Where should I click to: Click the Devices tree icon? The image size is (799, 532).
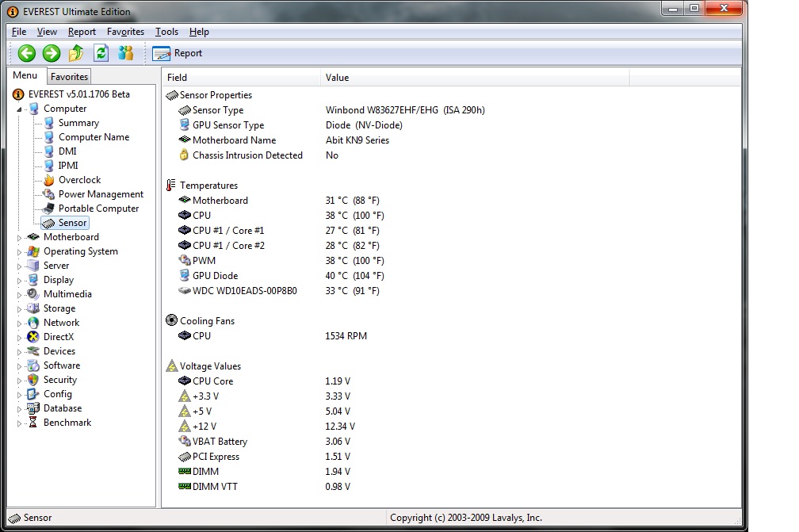pos(33,351)
